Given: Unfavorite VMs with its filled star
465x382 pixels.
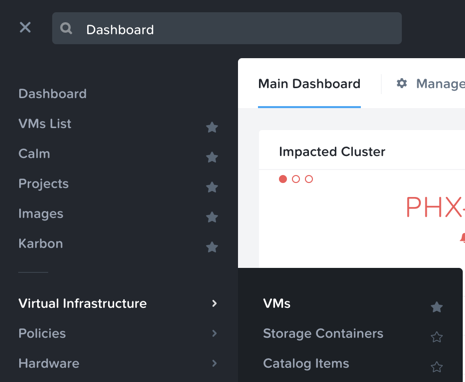Looking at the screenshot, I should (437, 307).
